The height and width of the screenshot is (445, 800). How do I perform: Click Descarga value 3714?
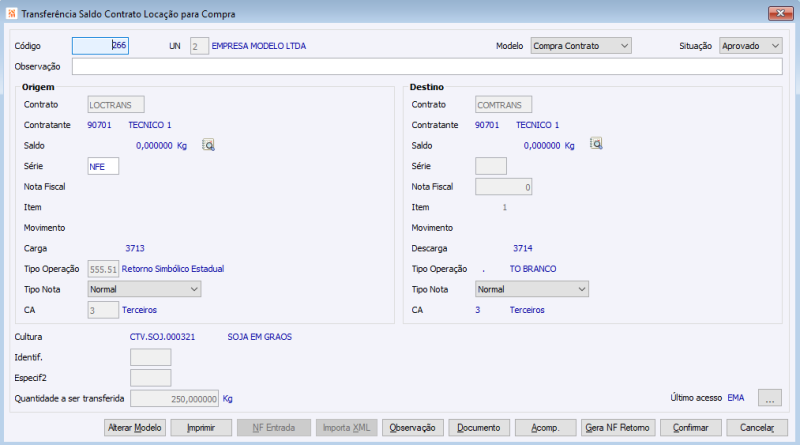(x=522, y=249)
